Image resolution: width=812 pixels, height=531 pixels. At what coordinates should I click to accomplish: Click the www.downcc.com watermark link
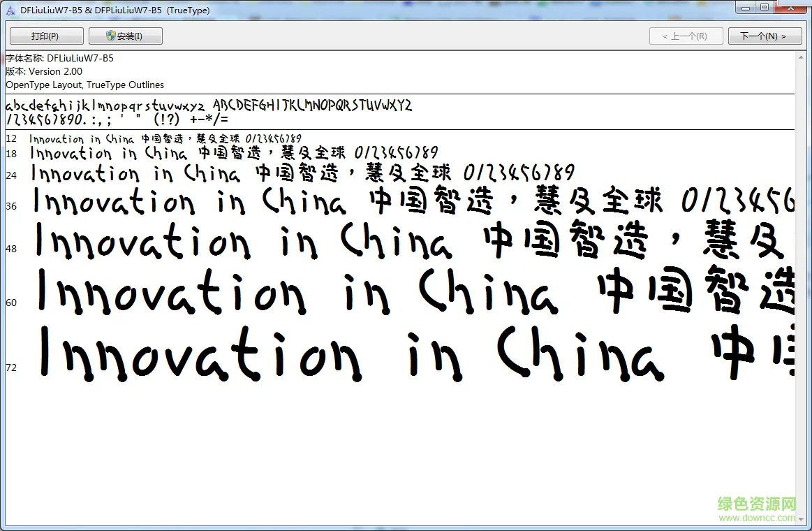(757, 518)
